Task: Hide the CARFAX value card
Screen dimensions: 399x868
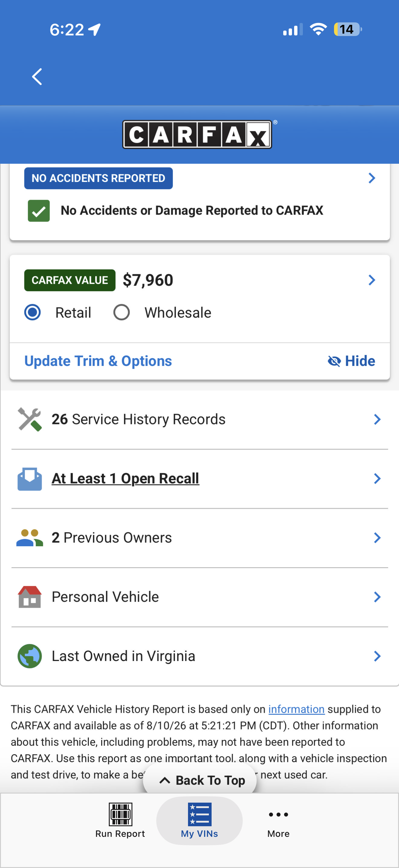Action: pos(351,361)
